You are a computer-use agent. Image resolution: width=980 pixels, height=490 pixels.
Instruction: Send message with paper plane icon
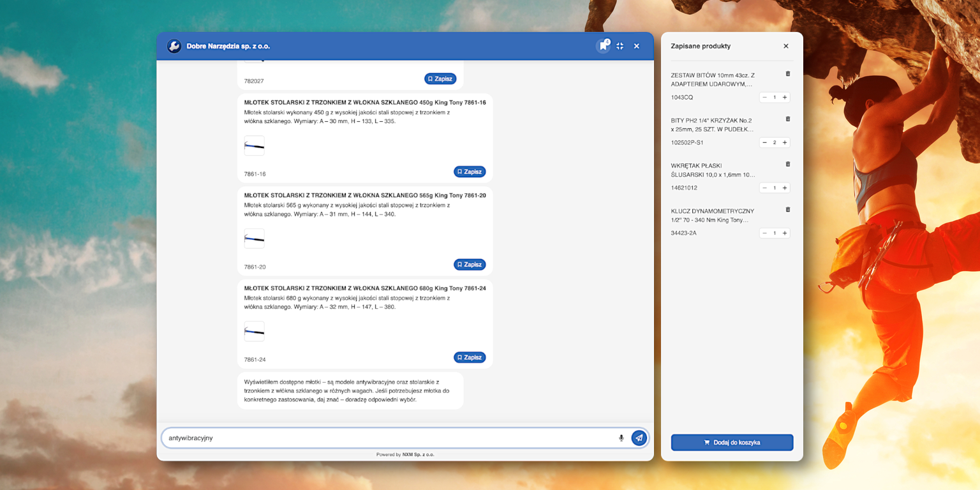639,438
